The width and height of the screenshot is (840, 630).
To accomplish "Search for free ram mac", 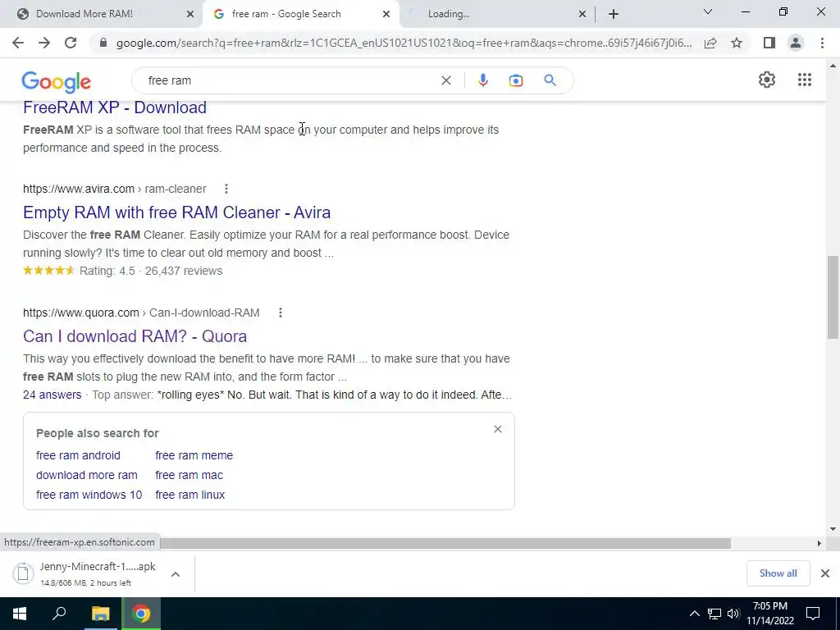I will click(189, 475).
